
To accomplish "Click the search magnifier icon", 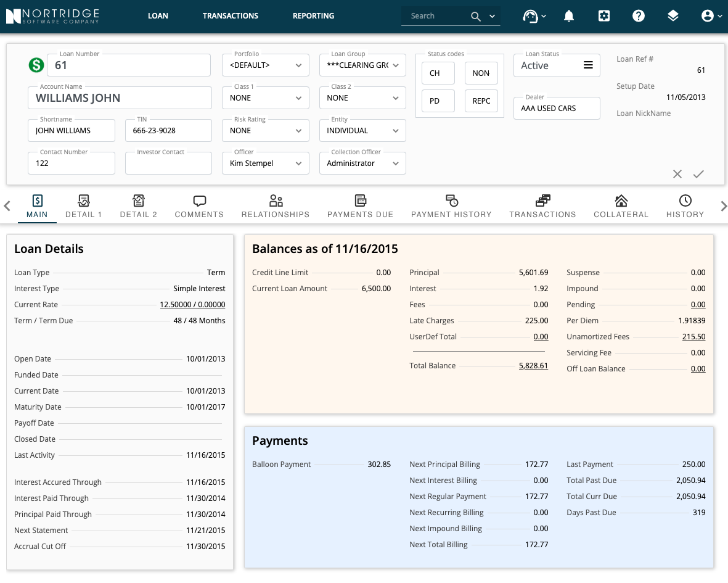I will pyautogui.click(x=475, y=15).
